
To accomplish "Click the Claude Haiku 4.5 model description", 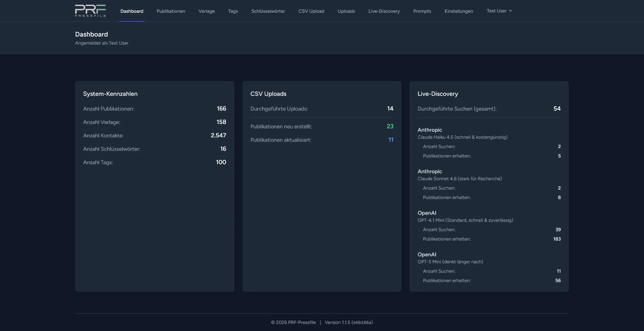I will [x=463, y=137].
